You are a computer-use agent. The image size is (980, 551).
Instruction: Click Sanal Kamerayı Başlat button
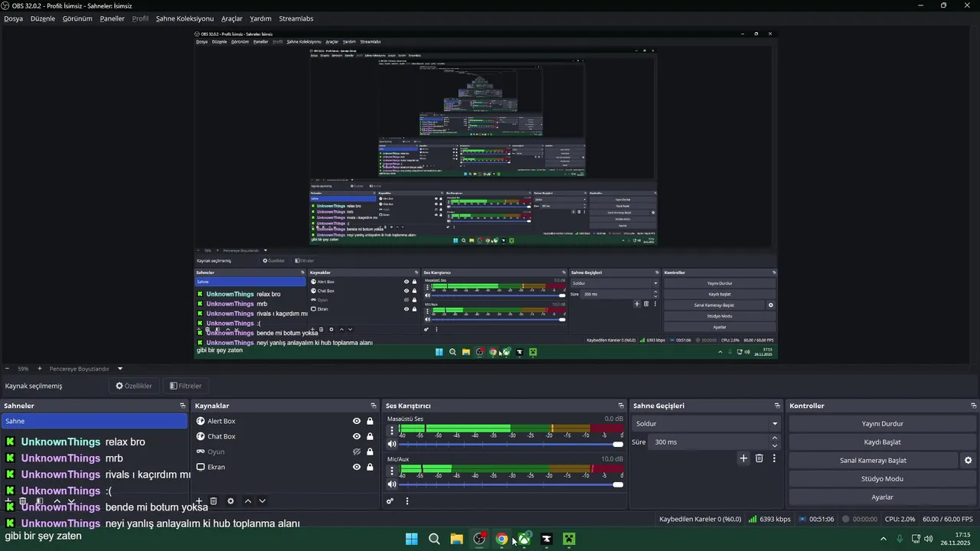point(873,460)
